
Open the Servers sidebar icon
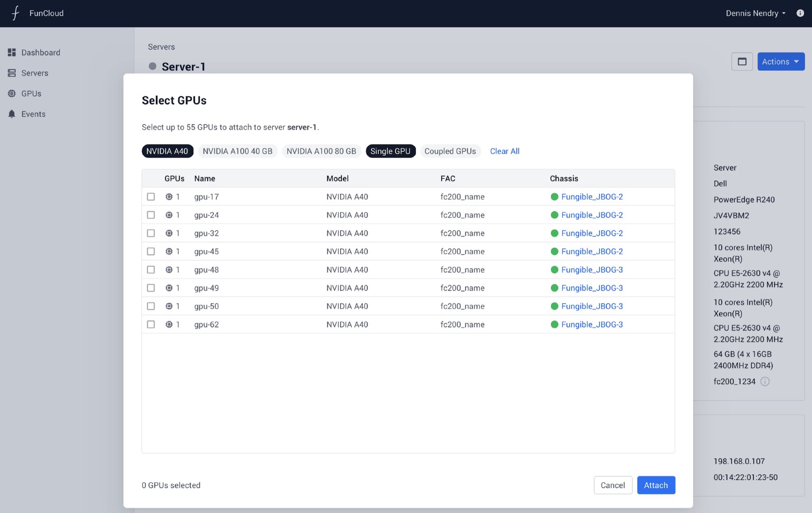[x=12, y=73]
